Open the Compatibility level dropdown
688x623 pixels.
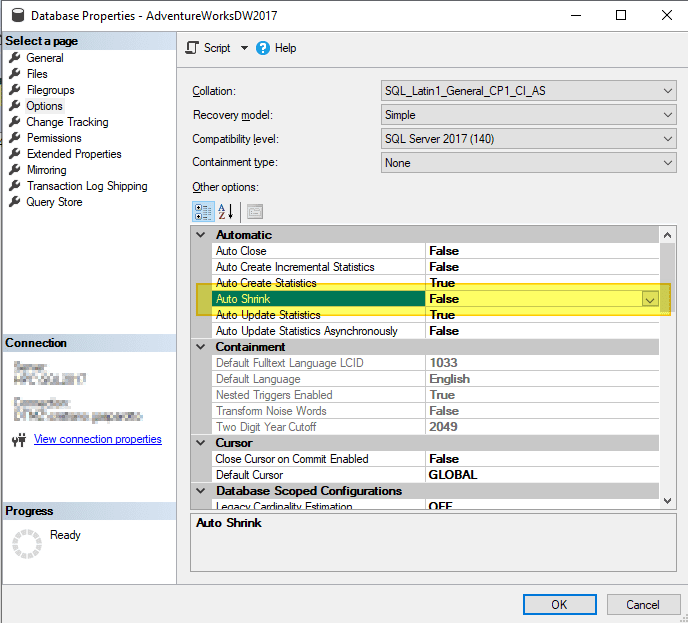(528, 139)
